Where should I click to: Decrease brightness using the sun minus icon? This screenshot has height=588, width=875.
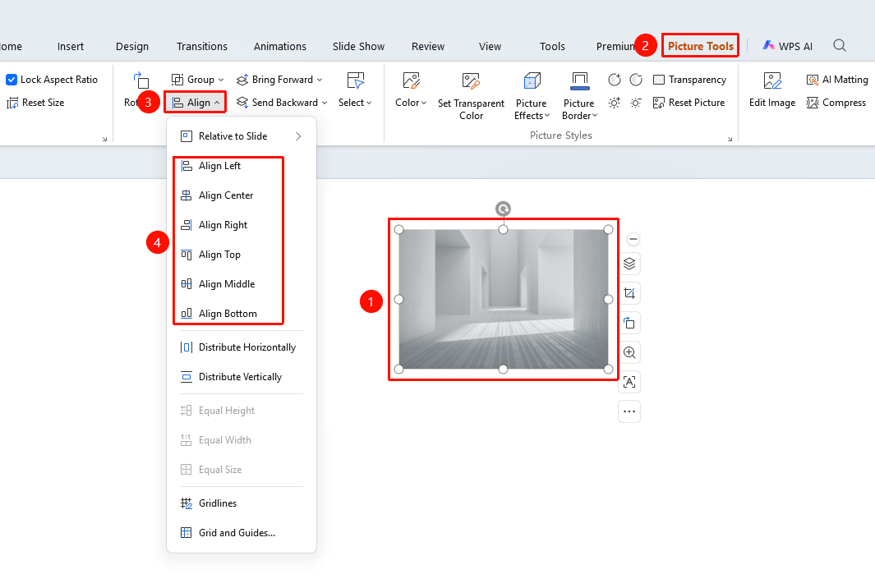(x=636, y=103)
